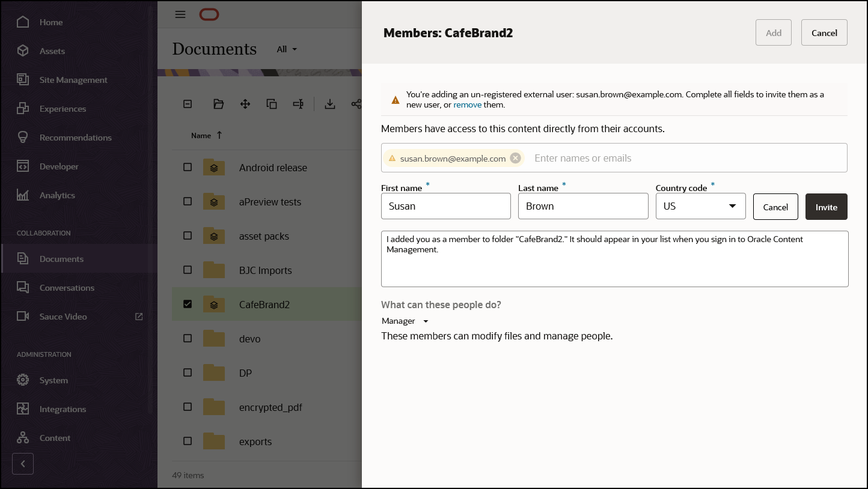The image size is (868, 489).
Task: Click the Rename toolbar icon
Action: click(x=298, y=104)
